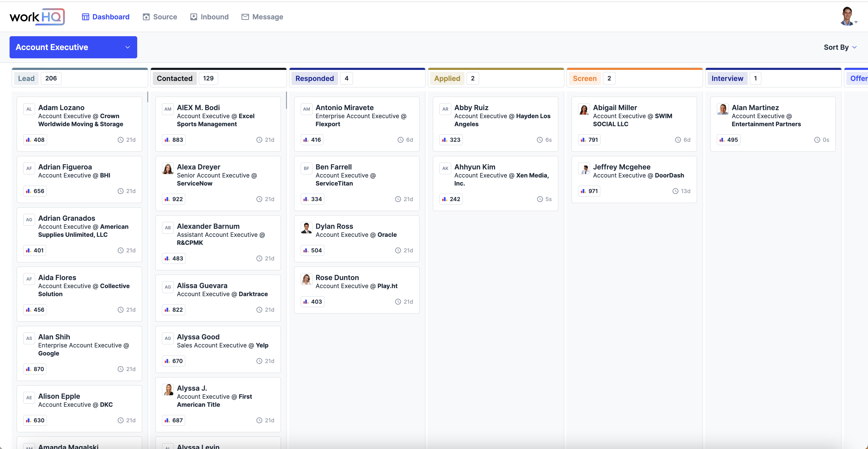The height and width of the screenshot is (449, 868).
Task: Click clock icon on Abigail Miller card
Action: (x=678, y=140)
